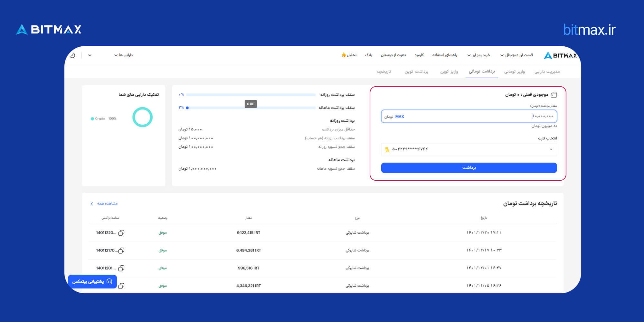Screen dimensions: 644x322
Task: Click amount 996,516 IRT
Action: (x=249, y=268)
